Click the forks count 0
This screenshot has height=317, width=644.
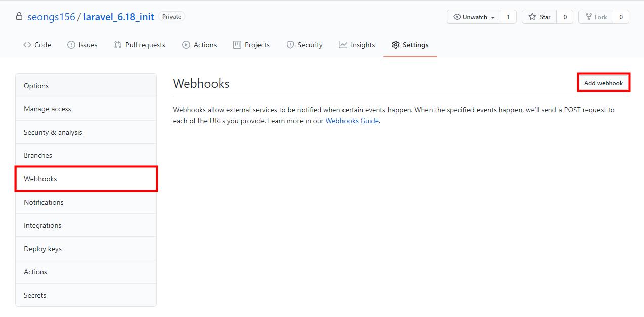[x=621, y=17]
